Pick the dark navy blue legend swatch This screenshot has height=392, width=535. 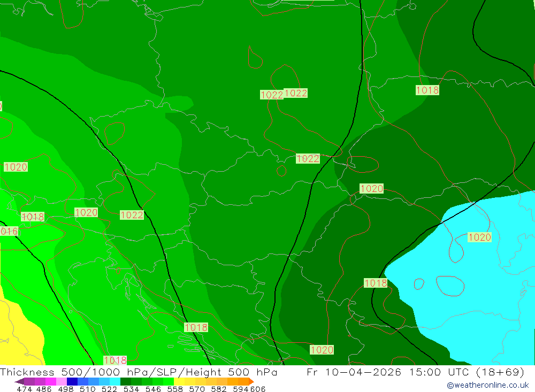(x=72, y=381)
